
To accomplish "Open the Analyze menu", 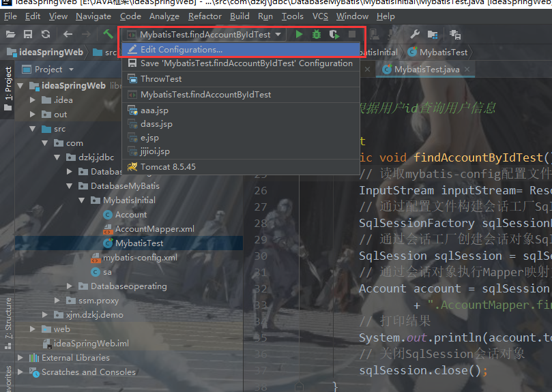I will coord(164,16).
